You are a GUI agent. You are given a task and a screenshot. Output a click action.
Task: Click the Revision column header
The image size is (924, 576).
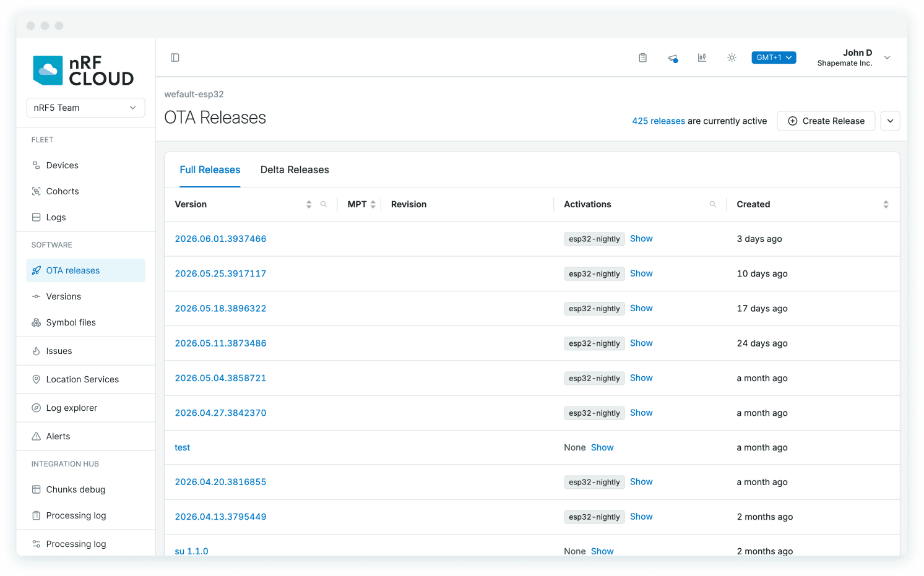(408, 204)
